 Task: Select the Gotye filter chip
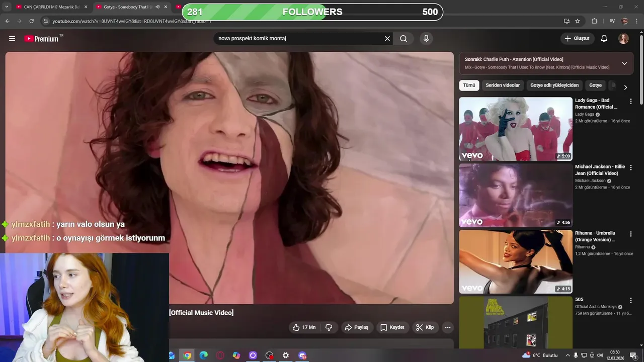point(595,85)
